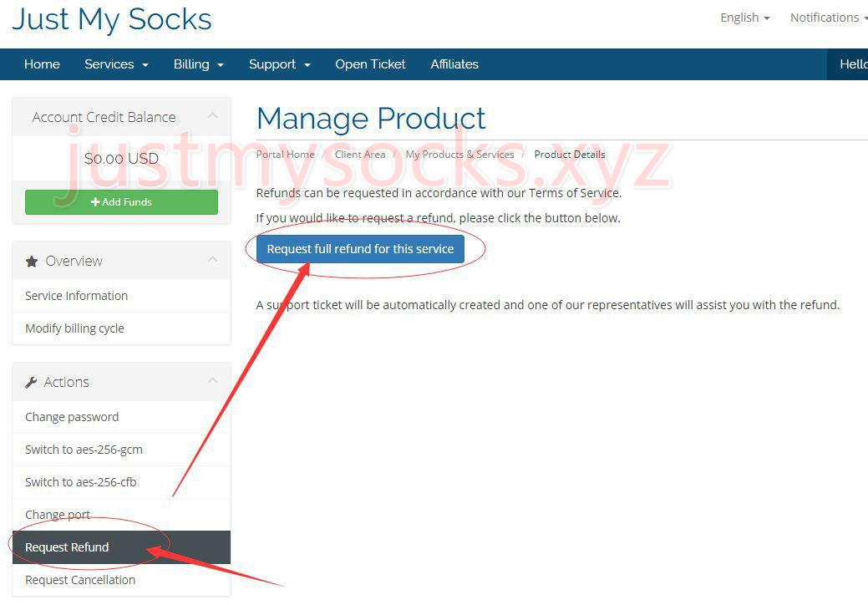Image resolution: width=868 pixels, height=605 pixels.
Task: Select Change port action
Action: click(x=121, y=515)
